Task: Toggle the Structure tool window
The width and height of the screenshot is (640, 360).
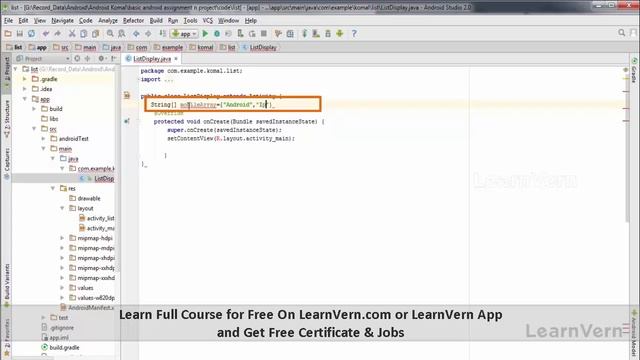Action: pyautogui.click(x=7, y=119)
